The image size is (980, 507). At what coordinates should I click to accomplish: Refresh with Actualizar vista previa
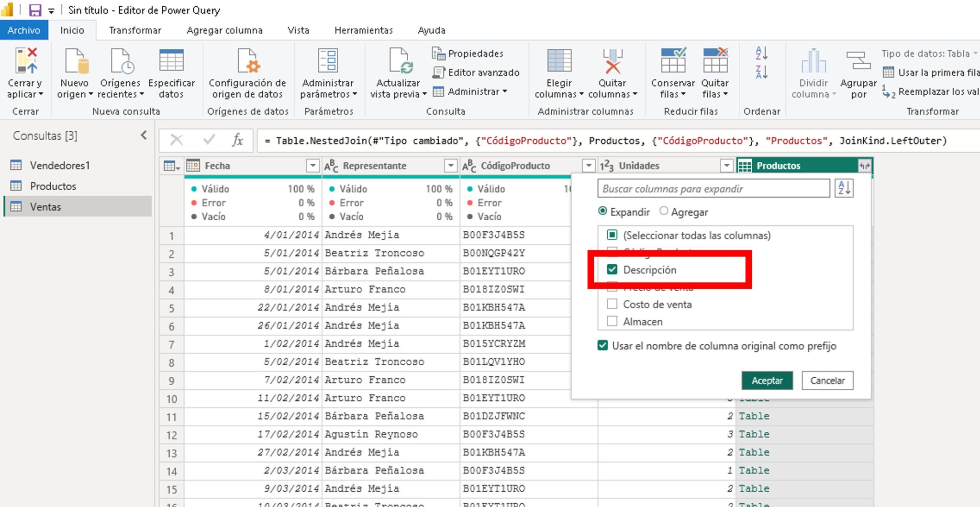pyautogui.click(x=397, y=74)
